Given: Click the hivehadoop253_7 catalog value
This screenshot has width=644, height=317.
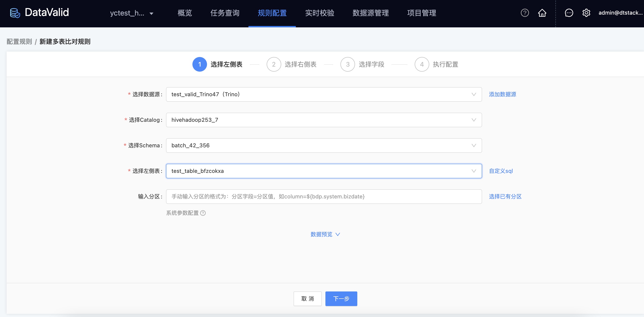Looking at the screenshot, I should pyautogui.click(x=195, y=120).
